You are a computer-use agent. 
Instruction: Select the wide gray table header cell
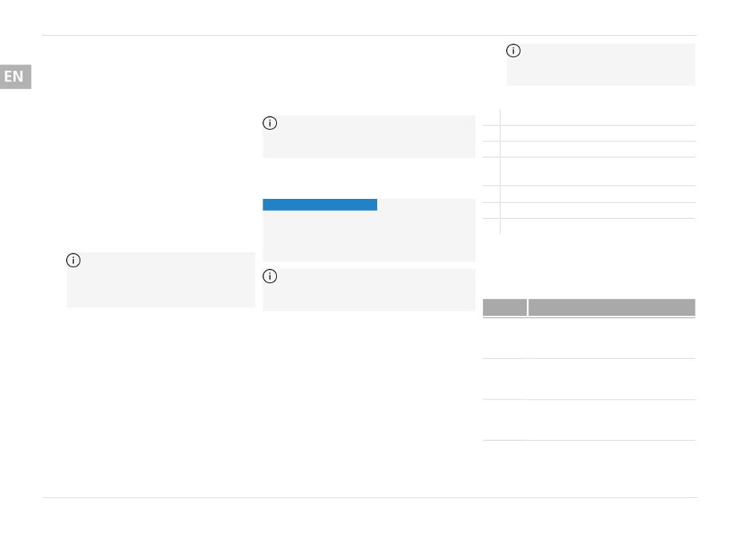(x=612, y=307)
